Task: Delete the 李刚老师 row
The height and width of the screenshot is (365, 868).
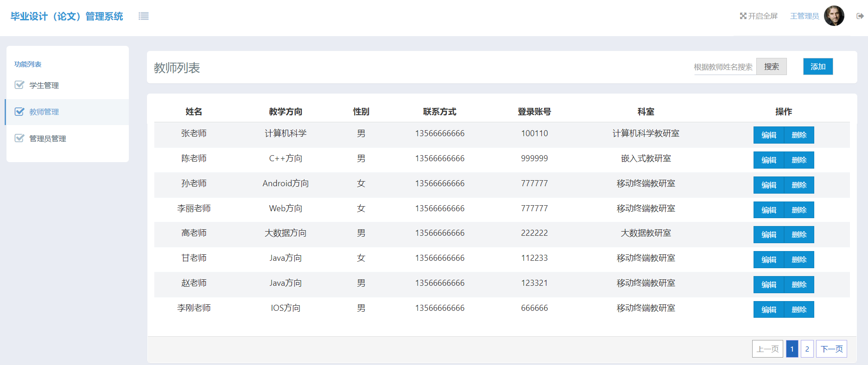Action: [799, 310]
